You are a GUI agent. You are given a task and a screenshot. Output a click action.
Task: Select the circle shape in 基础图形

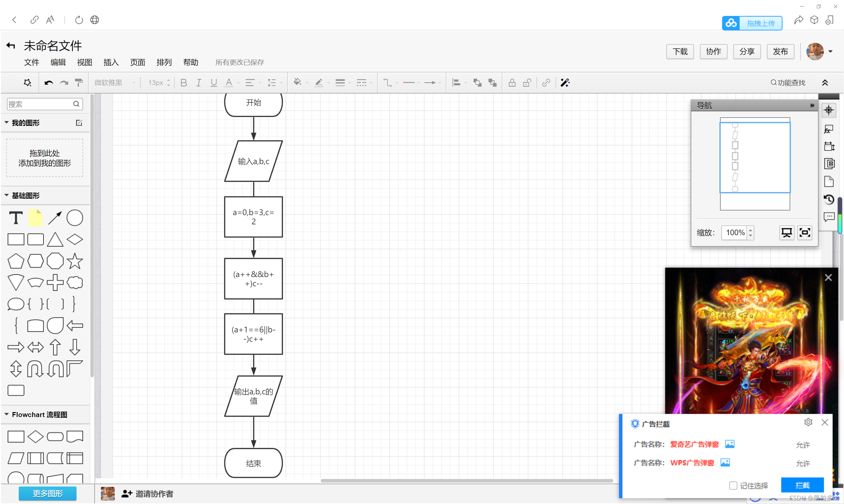(75, 218)
